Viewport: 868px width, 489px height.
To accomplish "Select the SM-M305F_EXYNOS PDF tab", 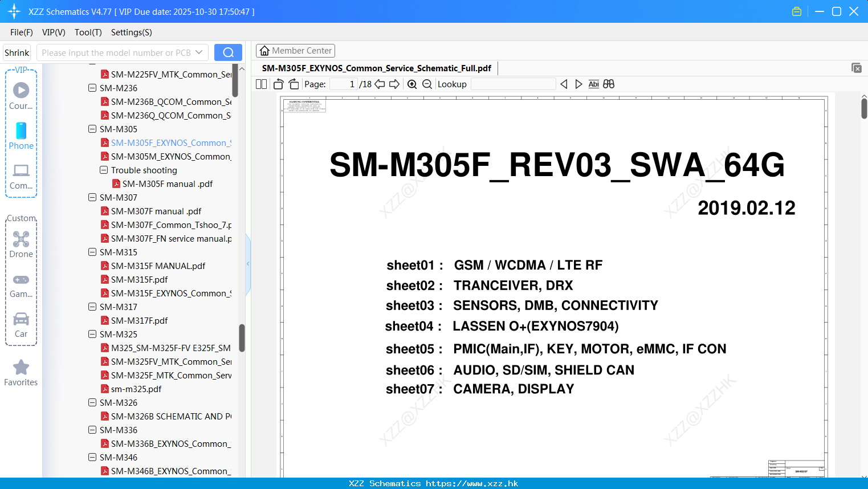I will [x=377, y=68].
